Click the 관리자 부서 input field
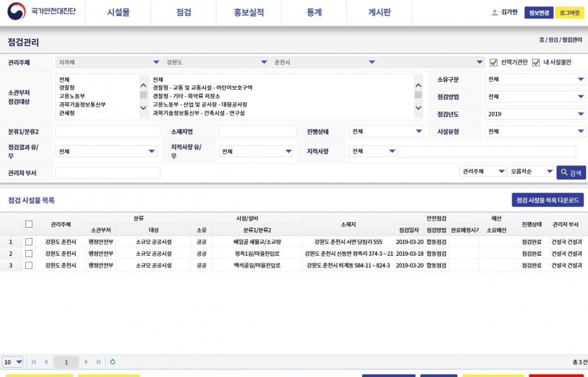This screenshot has width=588, height=377. click(x=108, y=172)
